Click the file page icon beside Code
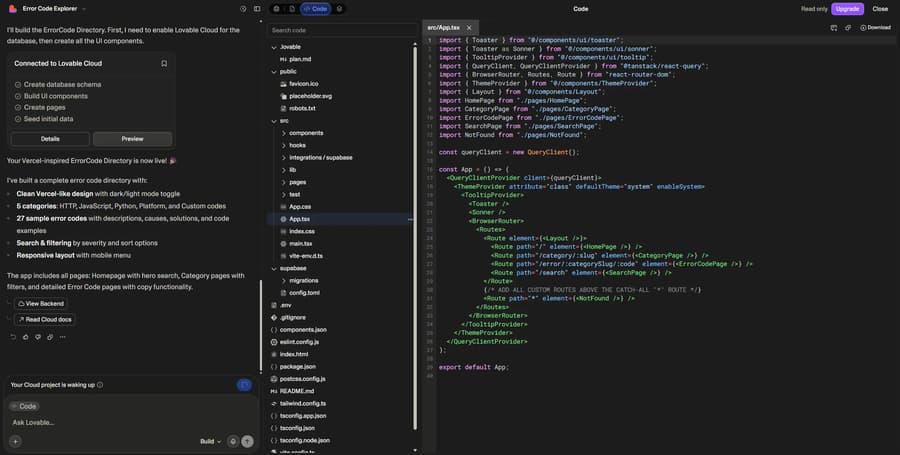 click(292, 9)
